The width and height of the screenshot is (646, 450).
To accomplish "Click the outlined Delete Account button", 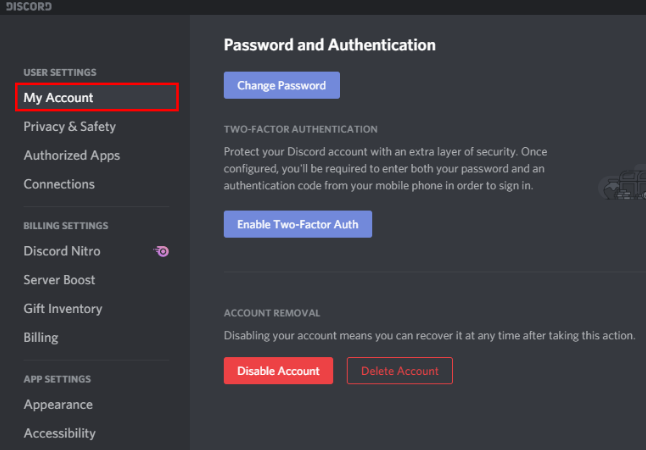I will [400, 371].
